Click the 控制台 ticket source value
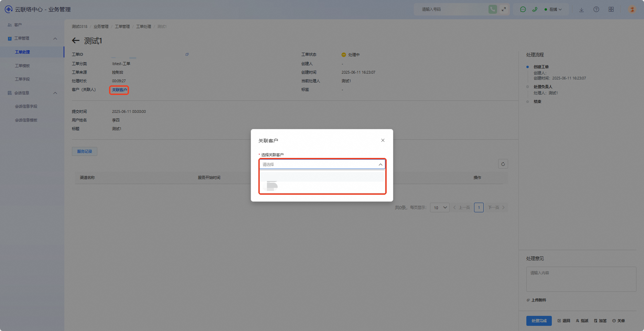Image resolution: width=644 pixels, height=331 pixels. click(x=118, y=72)
